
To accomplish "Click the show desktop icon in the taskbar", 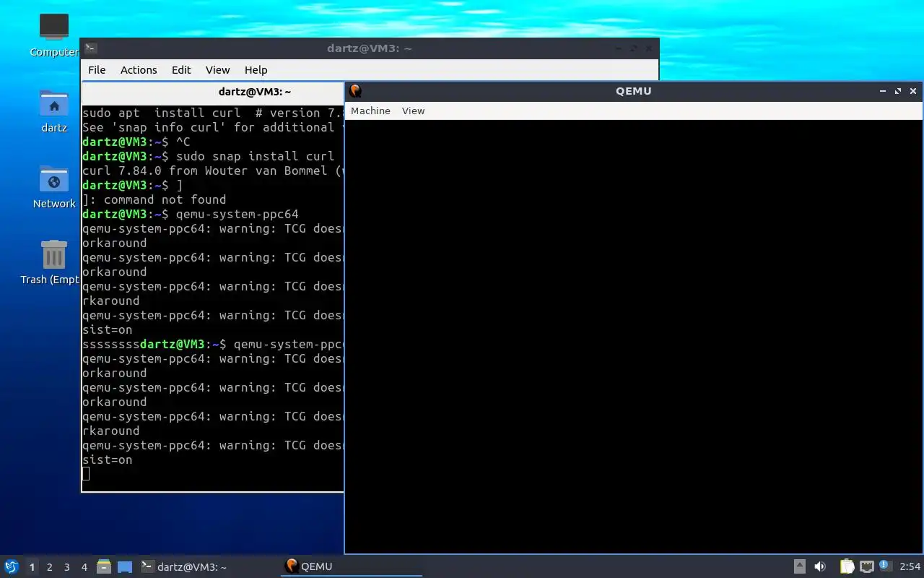I will click(x=125, y=567).
